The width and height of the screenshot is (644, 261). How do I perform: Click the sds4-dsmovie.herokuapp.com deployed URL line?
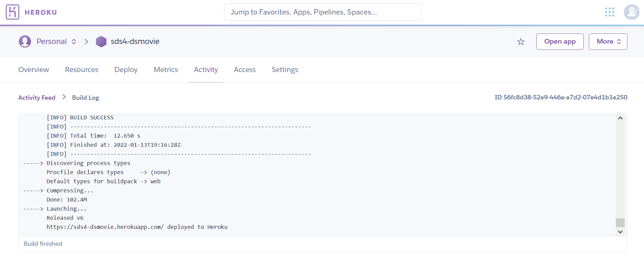point(137,227)
